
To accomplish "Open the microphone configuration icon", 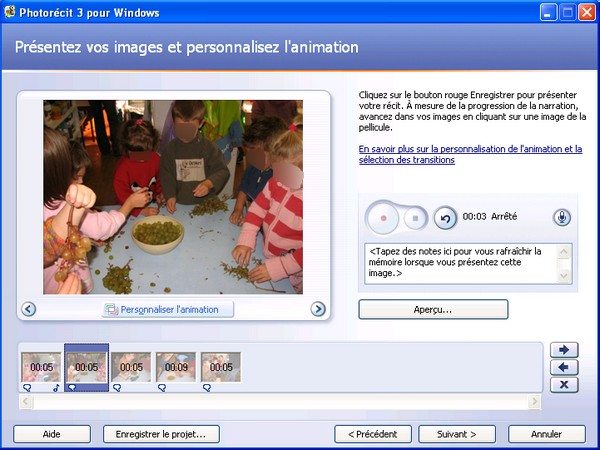I will (x=562, y=217).
